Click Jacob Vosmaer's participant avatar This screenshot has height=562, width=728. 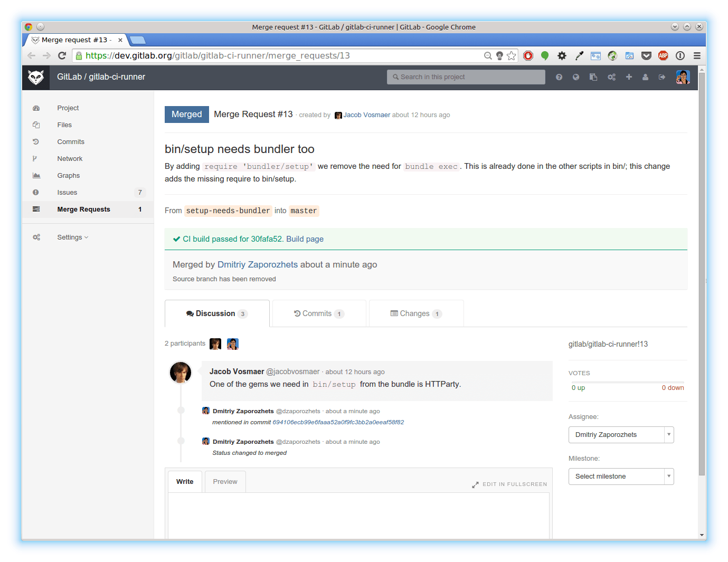(215, 344)
